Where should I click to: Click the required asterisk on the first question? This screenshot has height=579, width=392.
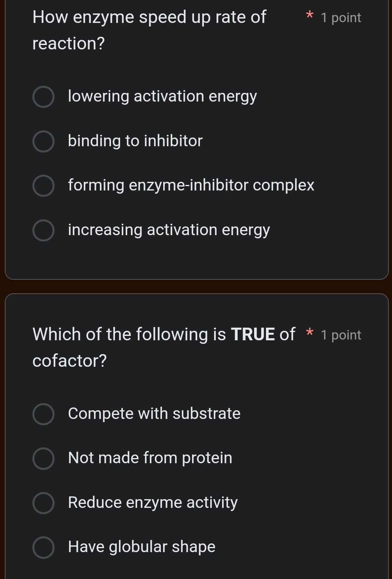point(309,15)
